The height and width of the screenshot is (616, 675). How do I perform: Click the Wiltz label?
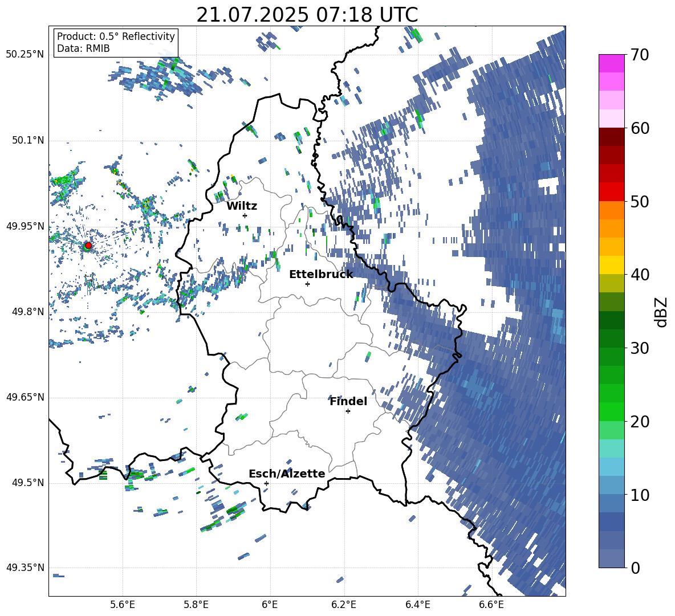[x=242, y=206]
